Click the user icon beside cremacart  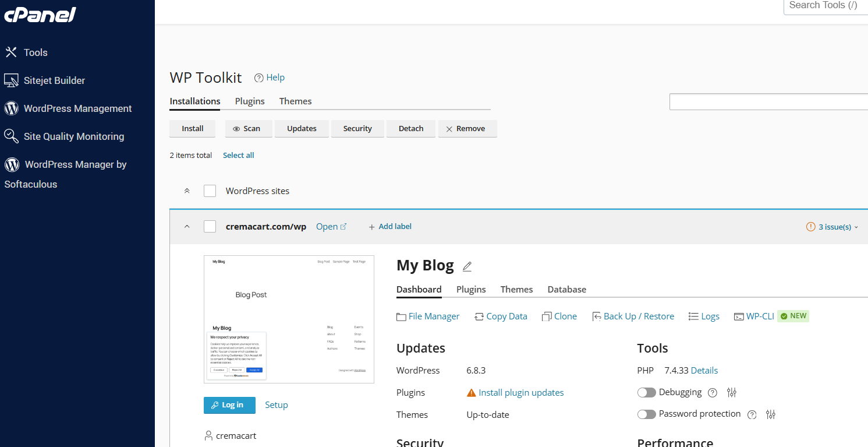click(x=208, y=435)
